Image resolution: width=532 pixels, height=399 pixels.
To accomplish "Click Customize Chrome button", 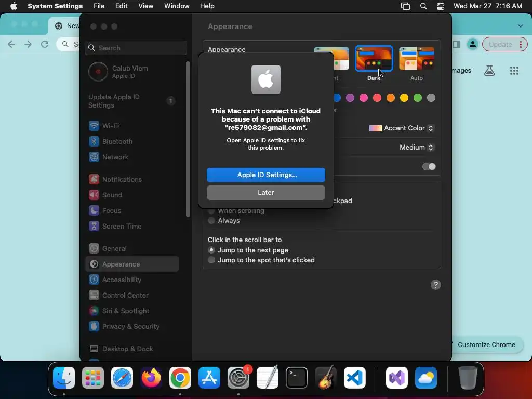I will tap(486, 345).
